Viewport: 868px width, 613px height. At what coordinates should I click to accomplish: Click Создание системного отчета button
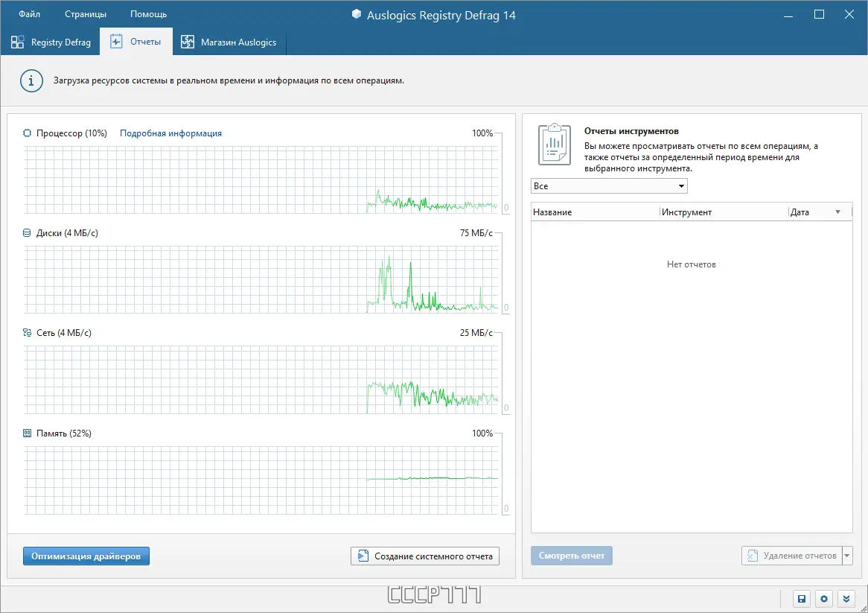pyautogui.click(x=425, y=556)
